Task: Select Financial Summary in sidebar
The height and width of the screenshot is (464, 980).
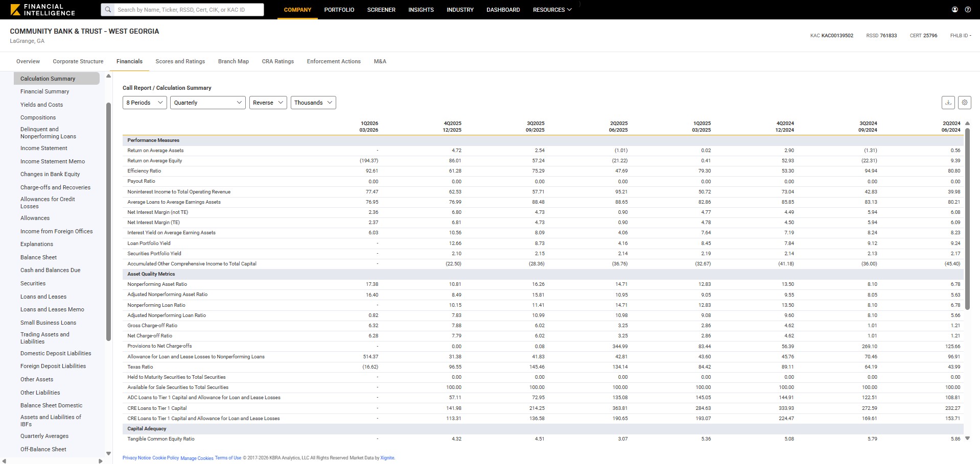Action: [44, 91]
